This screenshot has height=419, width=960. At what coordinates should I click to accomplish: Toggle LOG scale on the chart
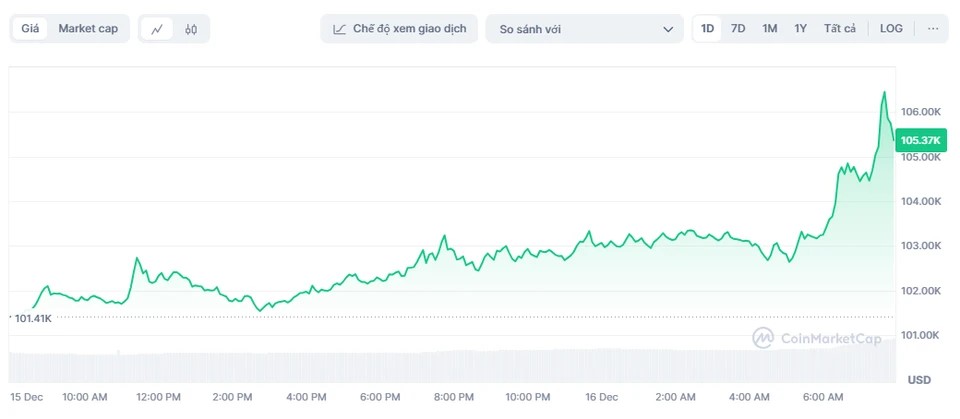coord(891,28)
